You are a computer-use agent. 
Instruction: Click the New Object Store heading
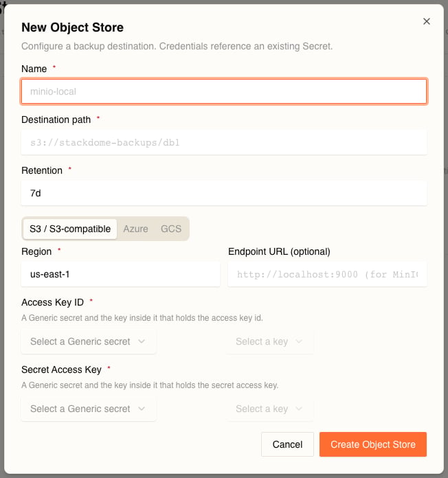(x=73, y=27)
